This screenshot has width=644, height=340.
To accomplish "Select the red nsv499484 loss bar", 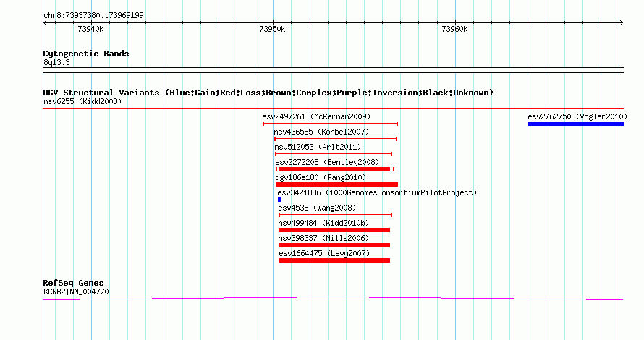I will [x=334, y=230].
